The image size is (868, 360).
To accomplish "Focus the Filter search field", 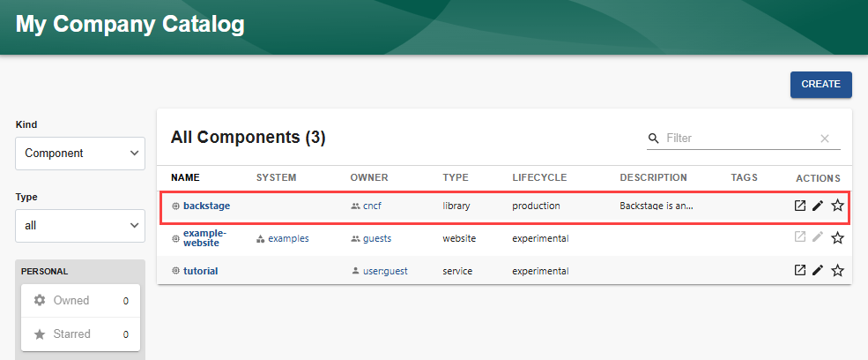I will click(x=739, y=139).
